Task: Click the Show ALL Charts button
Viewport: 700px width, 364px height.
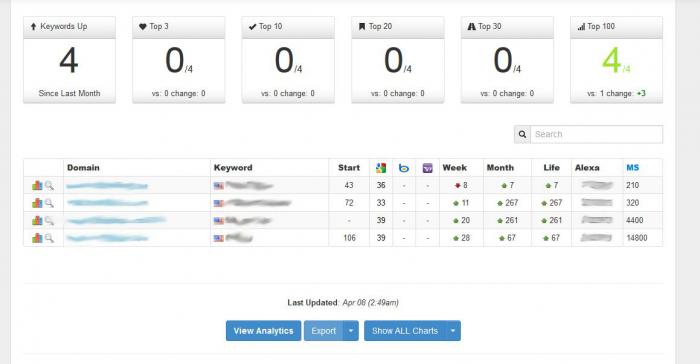Action: [405, 331]
